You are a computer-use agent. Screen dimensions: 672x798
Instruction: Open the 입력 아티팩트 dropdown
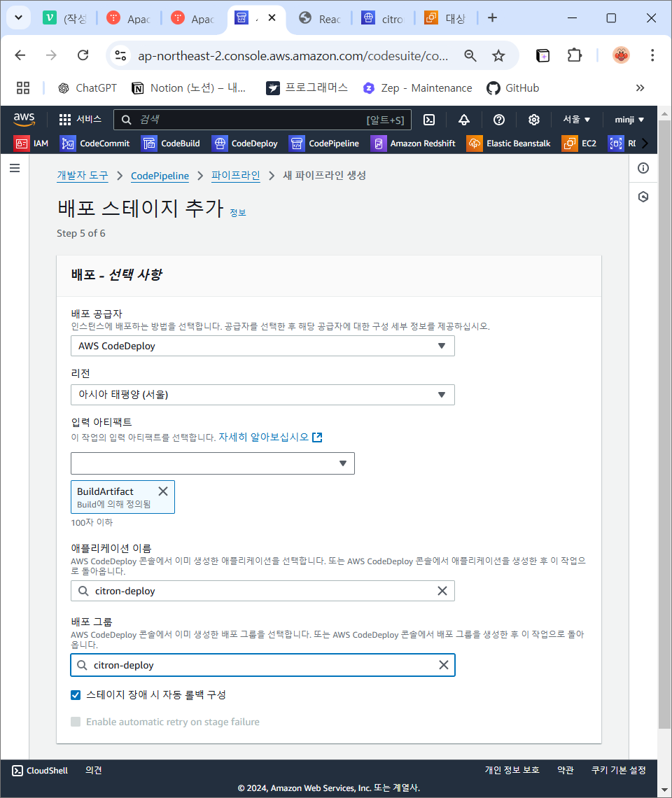click(213, 463)
